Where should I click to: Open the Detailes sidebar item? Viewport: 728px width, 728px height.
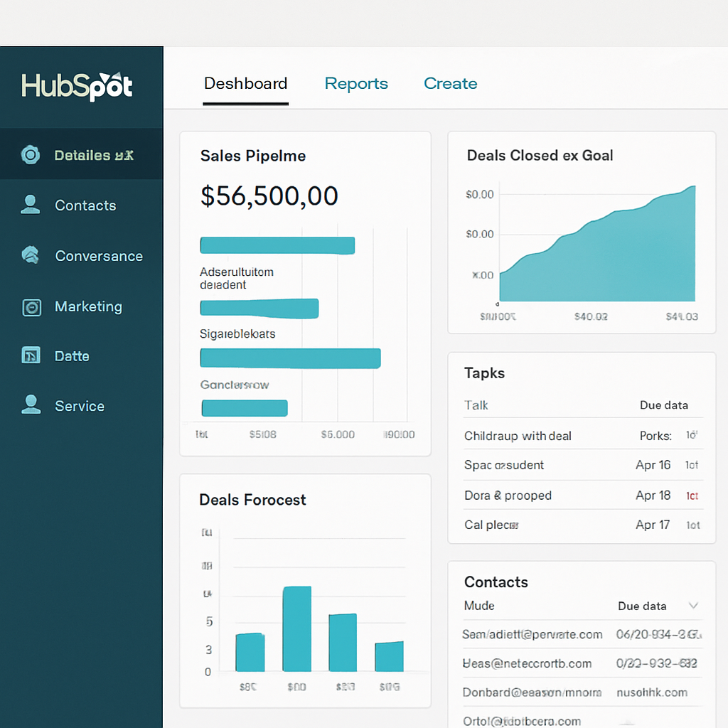(x=81, y=154)
